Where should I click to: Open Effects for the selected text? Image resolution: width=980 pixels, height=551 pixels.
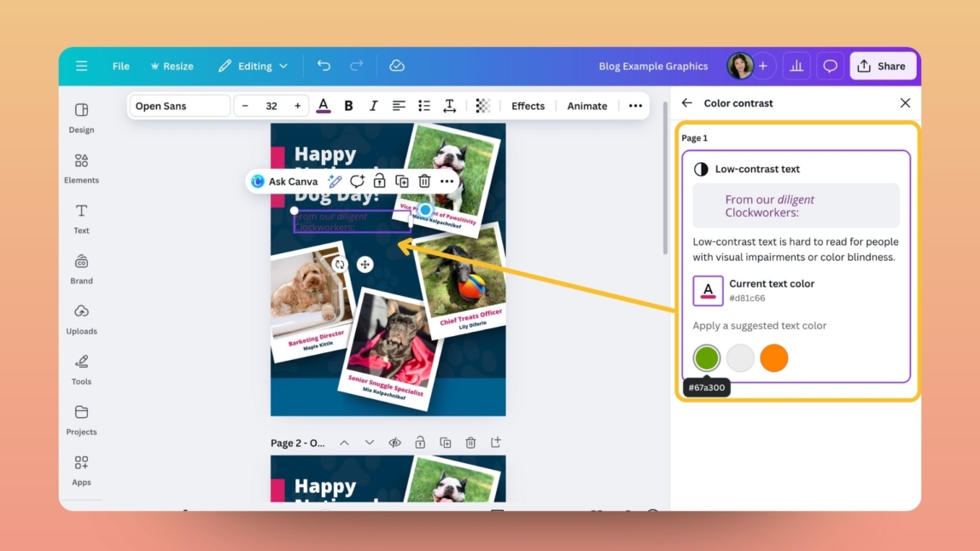click(x=528, y=105)
